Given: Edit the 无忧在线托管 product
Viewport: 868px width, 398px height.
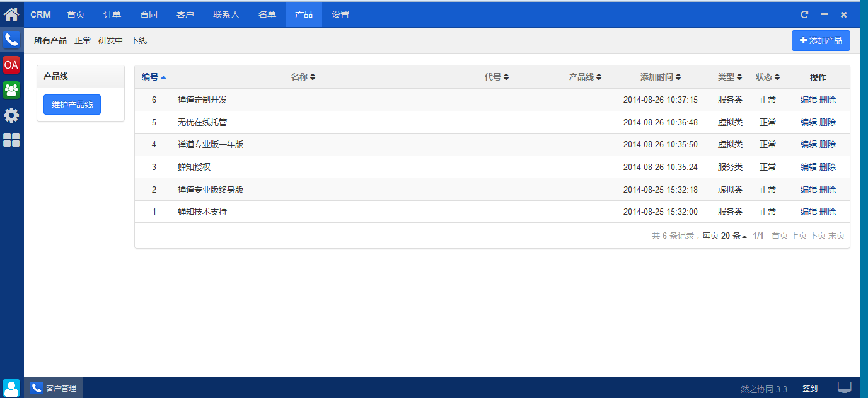Looking at the screenshot, I should click(x=809, y=122).
